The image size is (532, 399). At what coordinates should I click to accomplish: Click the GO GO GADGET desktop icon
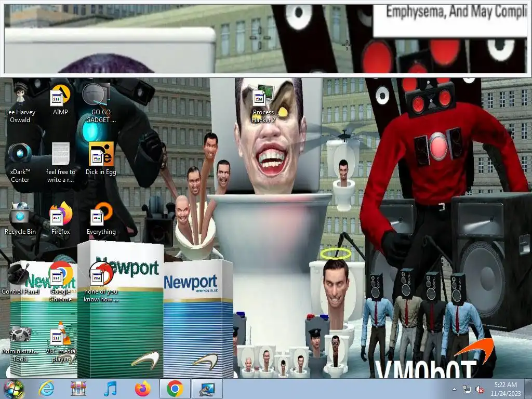coord(101,102)
